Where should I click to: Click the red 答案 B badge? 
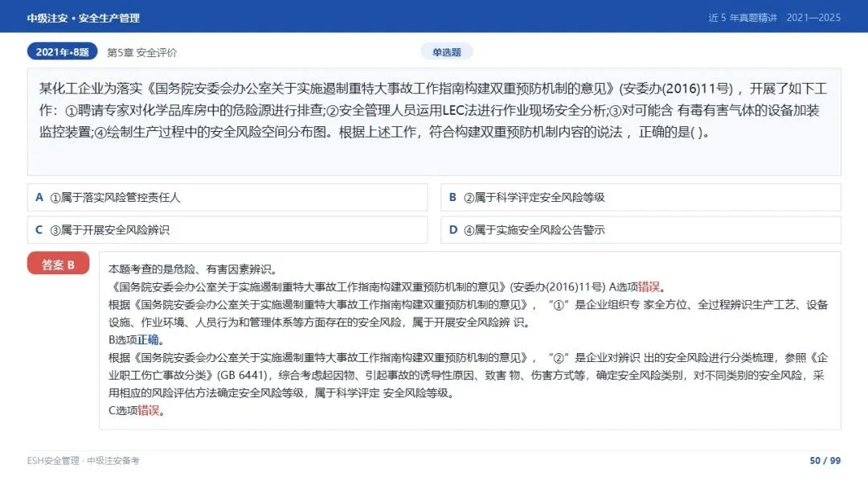click(x=58, y=264)
